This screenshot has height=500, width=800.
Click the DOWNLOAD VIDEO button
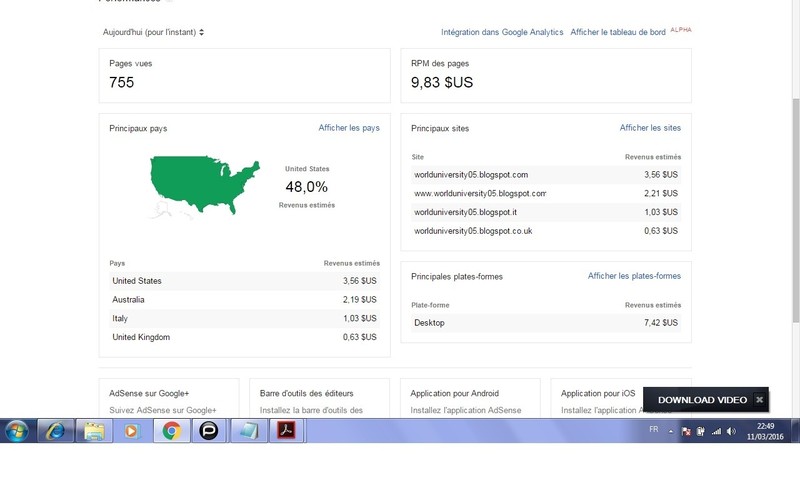coord(702,400)
